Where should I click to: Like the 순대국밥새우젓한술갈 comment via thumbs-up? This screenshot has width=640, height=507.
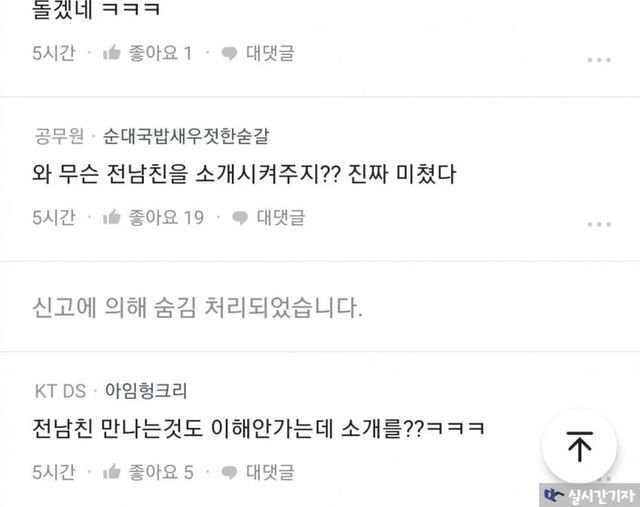tap(111, 217)
